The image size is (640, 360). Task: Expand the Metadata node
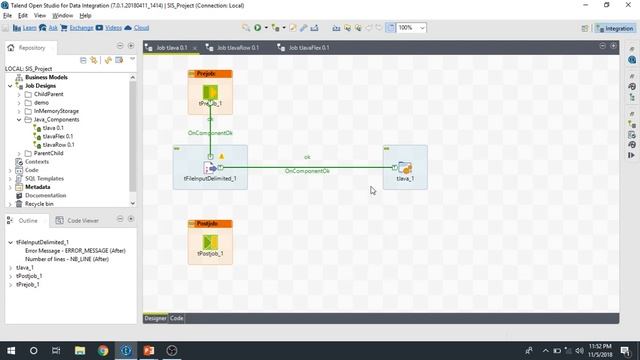pyautogui.click(x=10, y=187)
